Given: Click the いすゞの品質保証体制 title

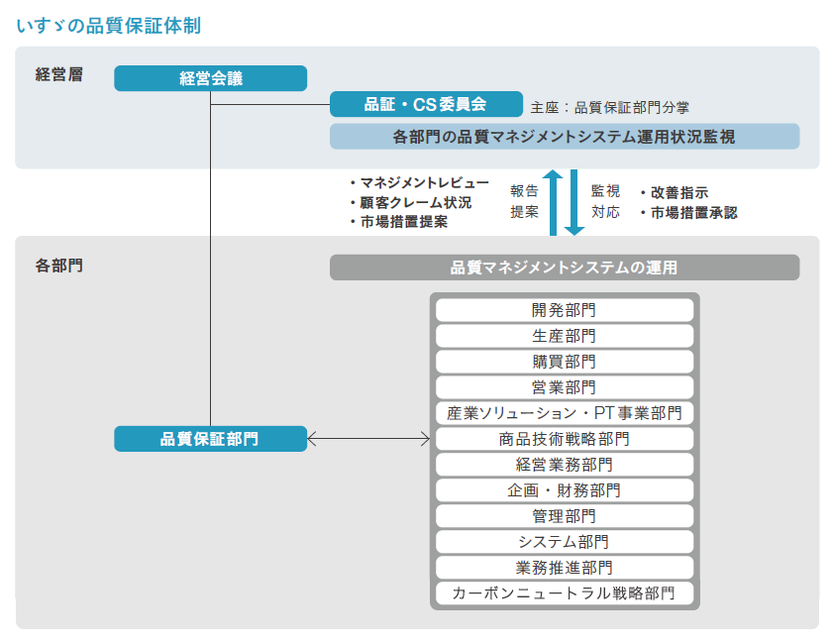Looking at the screenshot, I should point(108,26).
